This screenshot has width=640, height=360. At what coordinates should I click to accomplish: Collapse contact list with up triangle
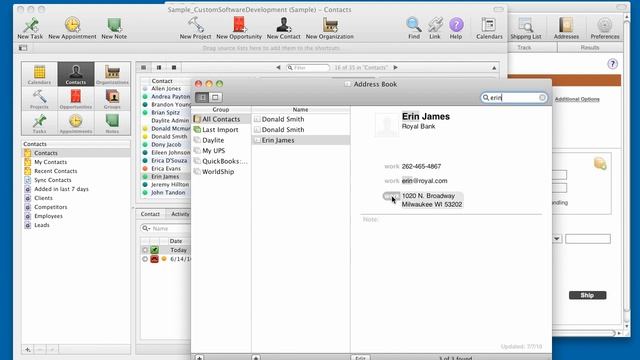pos(494,68)
